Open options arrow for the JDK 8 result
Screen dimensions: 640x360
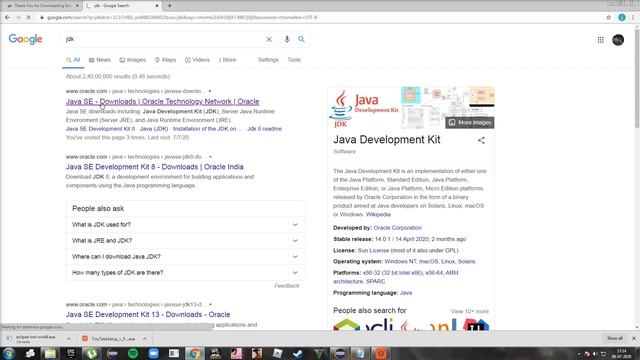211,157
